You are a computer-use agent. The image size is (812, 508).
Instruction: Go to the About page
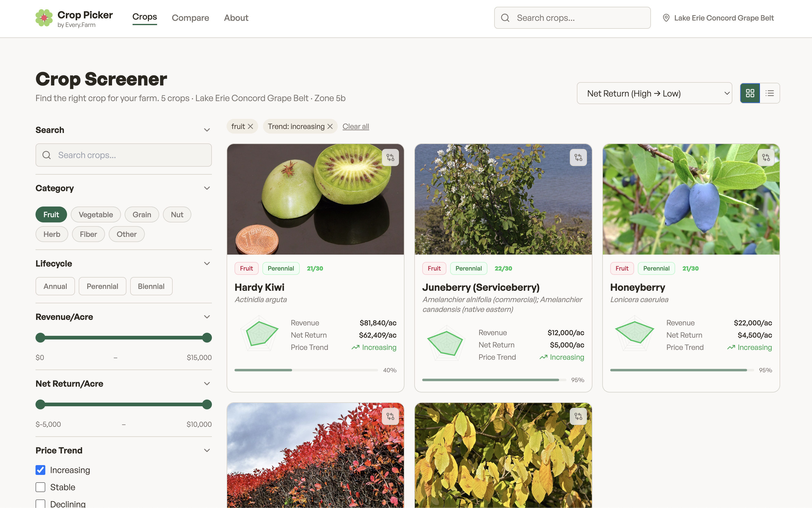(x=236, y=18)
